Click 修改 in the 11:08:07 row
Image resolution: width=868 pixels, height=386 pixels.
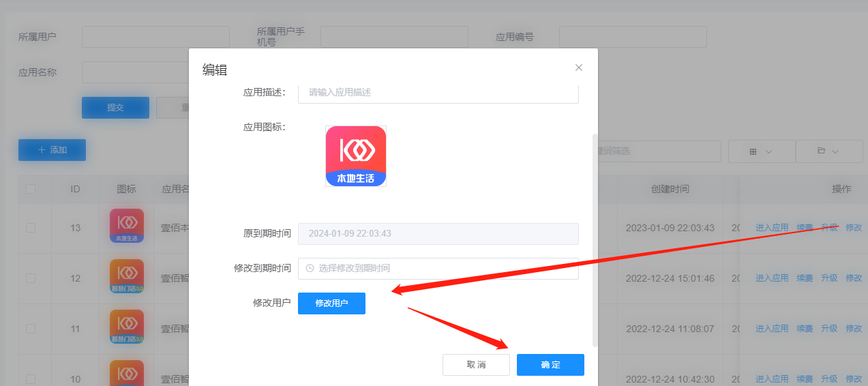854,329
